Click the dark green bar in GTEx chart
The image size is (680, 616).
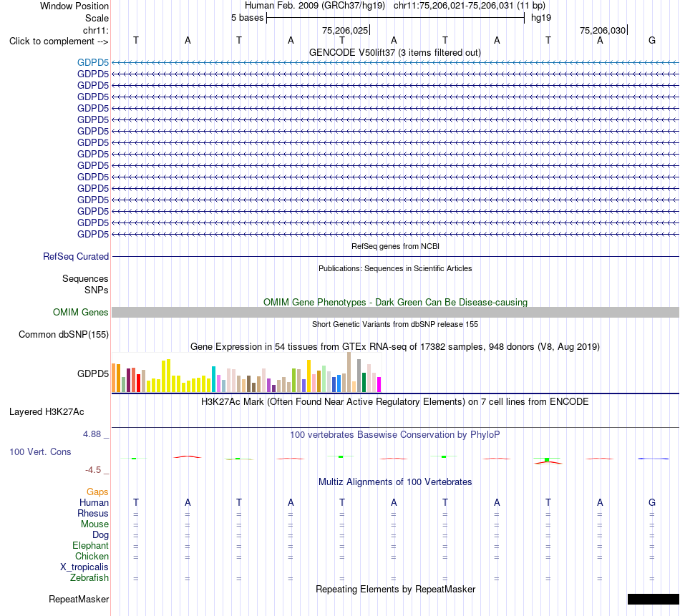[364, 382]
